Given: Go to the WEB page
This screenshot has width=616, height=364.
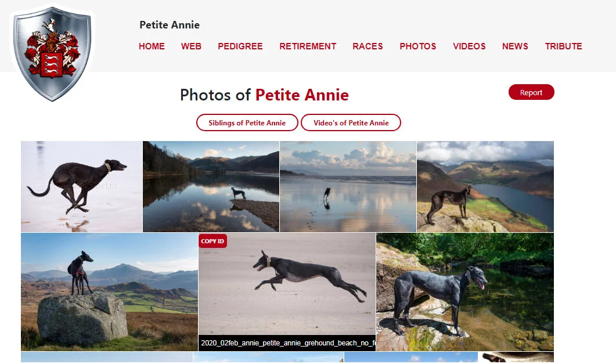Looking at the screenshot, I should (192, 46).
